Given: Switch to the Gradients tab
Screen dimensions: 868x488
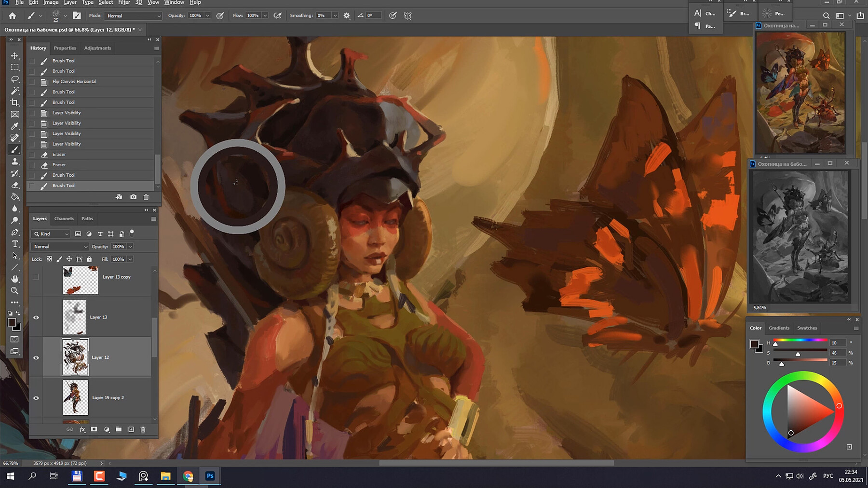Looking at the screenshot, I should 779,328.
